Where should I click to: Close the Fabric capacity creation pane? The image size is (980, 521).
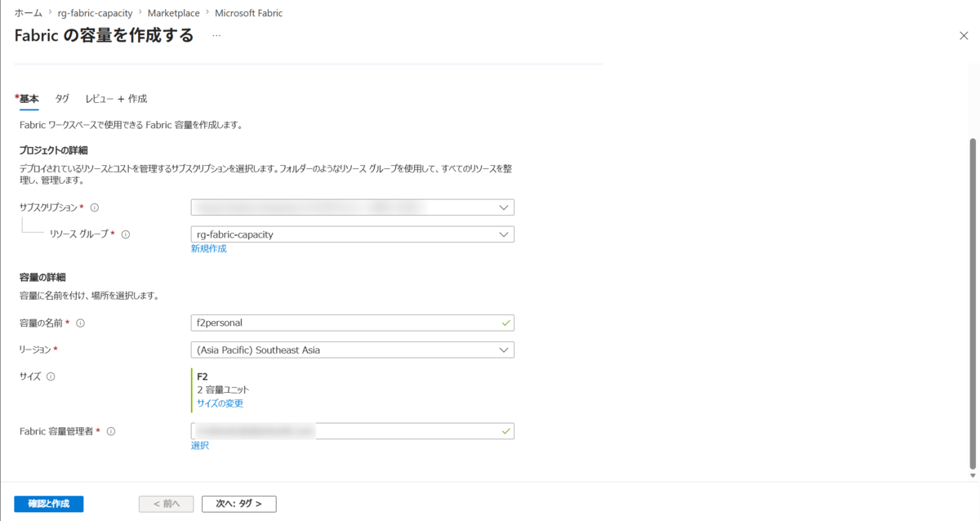point(964,35)
